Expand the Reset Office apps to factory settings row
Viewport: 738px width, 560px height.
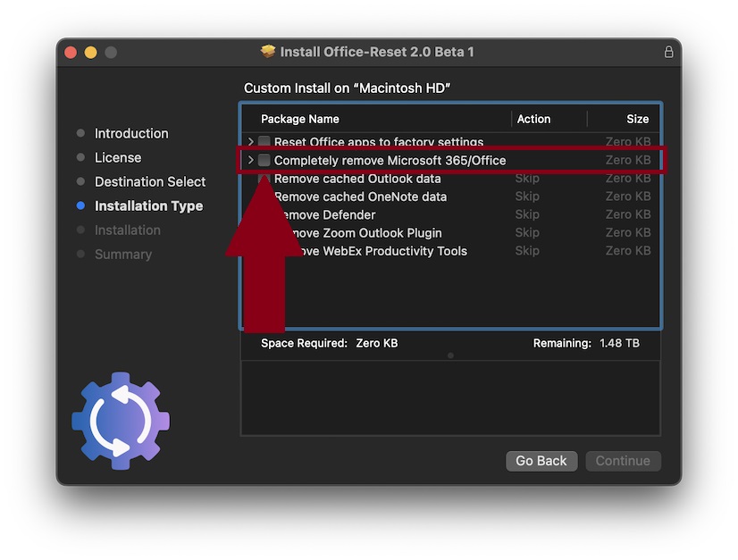tap(251, 142)
